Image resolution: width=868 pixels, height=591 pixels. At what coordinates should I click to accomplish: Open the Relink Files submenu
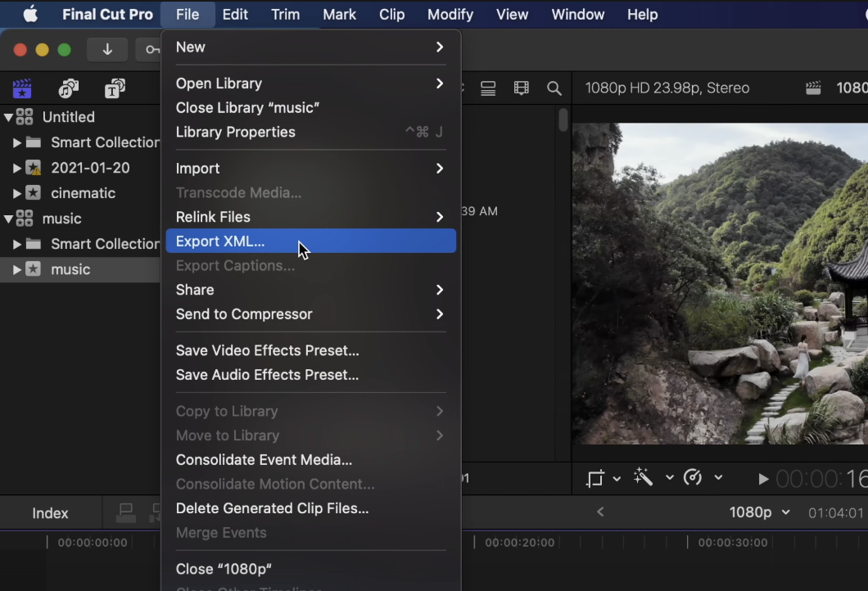[x=310, y=217]
